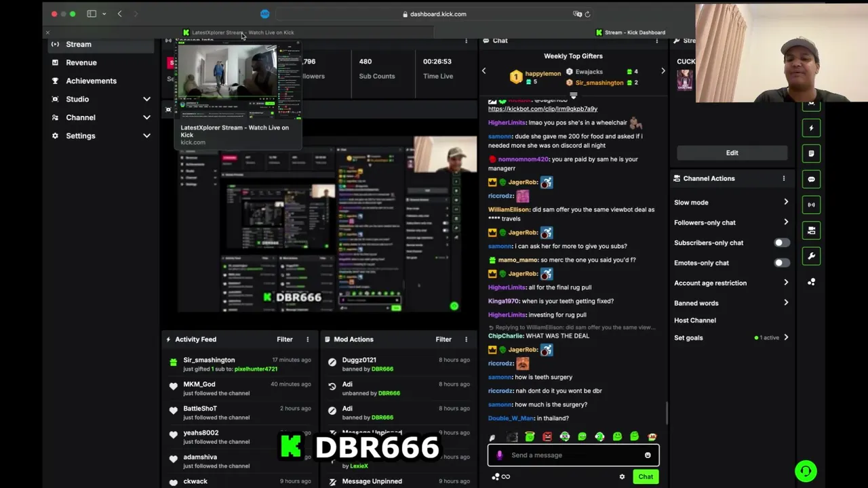Viewport: 868px width, 488px height.
Task: Open Mod Actions three-dot menu
Action: [466, 340]
